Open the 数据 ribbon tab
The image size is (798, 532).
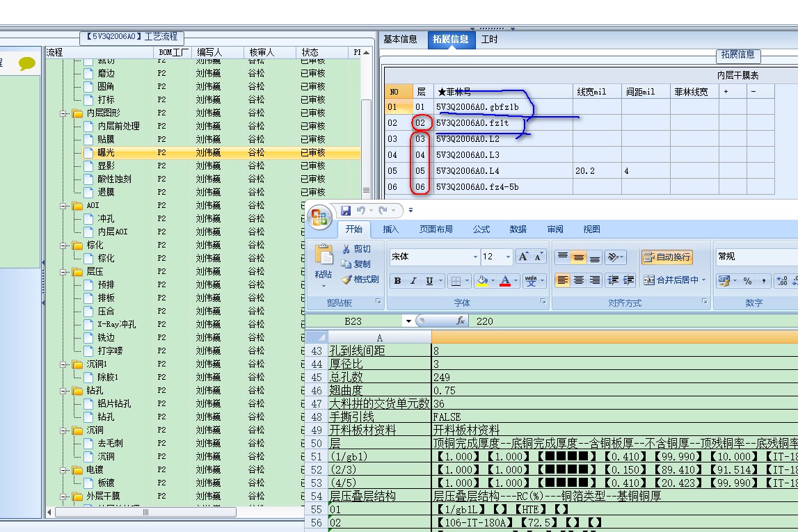(518, 229)
